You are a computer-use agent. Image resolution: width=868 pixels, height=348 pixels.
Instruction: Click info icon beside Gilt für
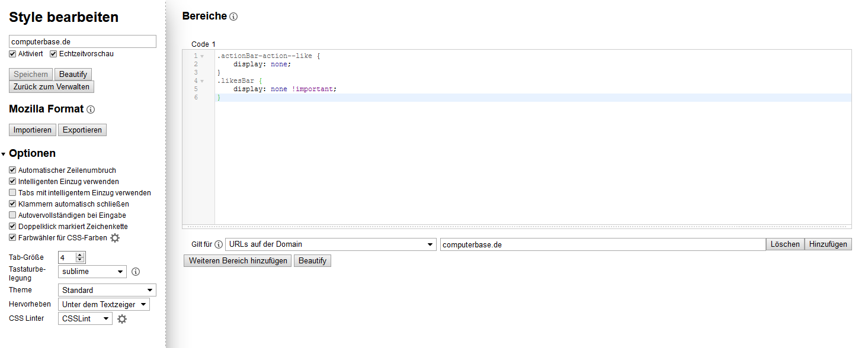pyautogui.click(x=219, y=244)
